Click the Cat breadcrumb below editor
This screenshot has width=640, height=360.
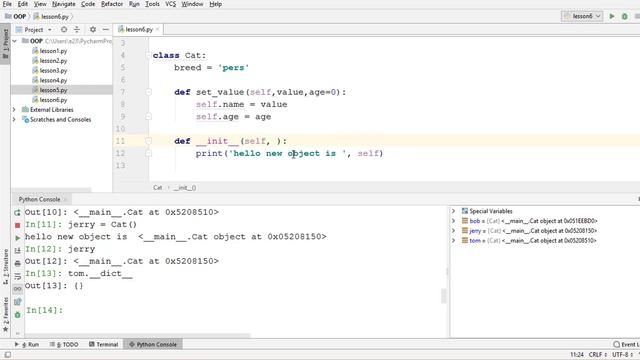(158, 188)
